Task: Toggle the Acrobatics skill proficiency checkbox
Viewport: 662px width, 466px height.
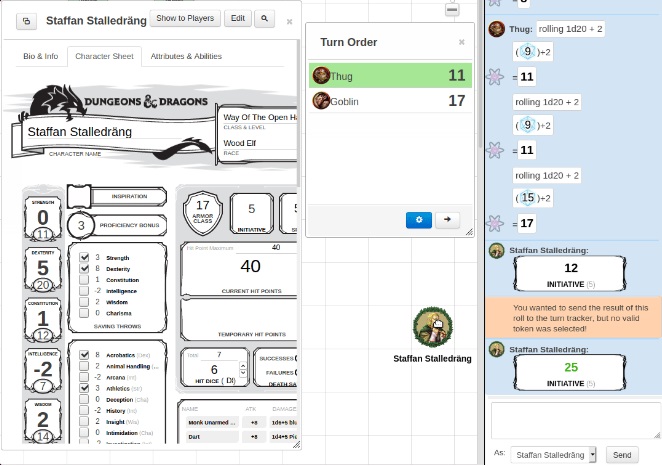Action: pos(84,355)
